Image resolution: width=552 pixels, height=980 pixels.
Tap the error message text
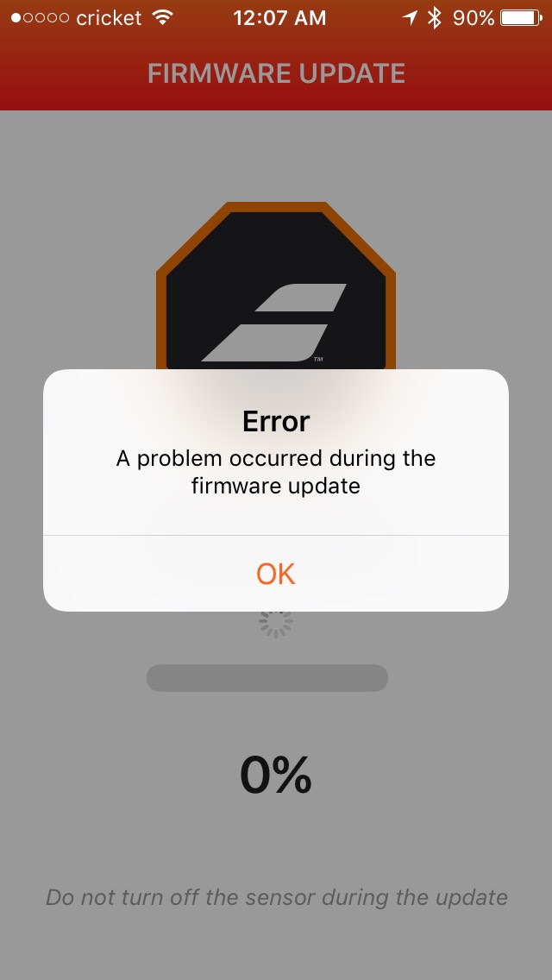276,472
